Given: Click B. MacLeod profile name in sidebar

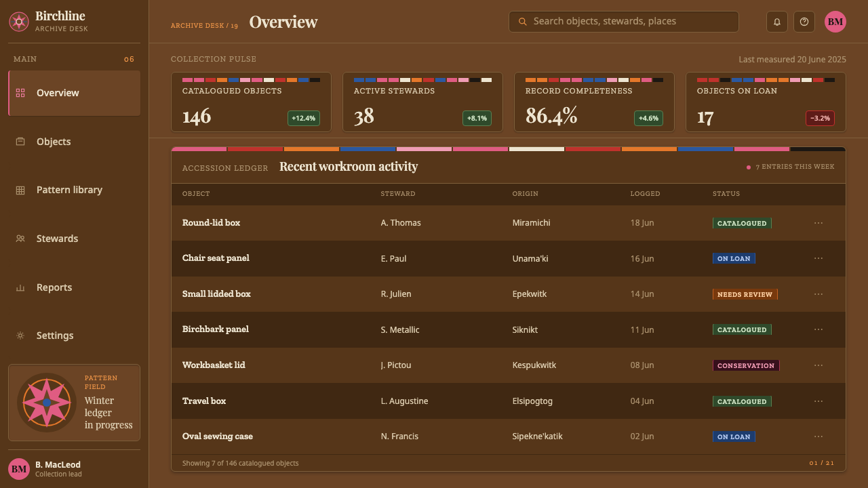Looking at the screenshot, I should tap(58, 465).
